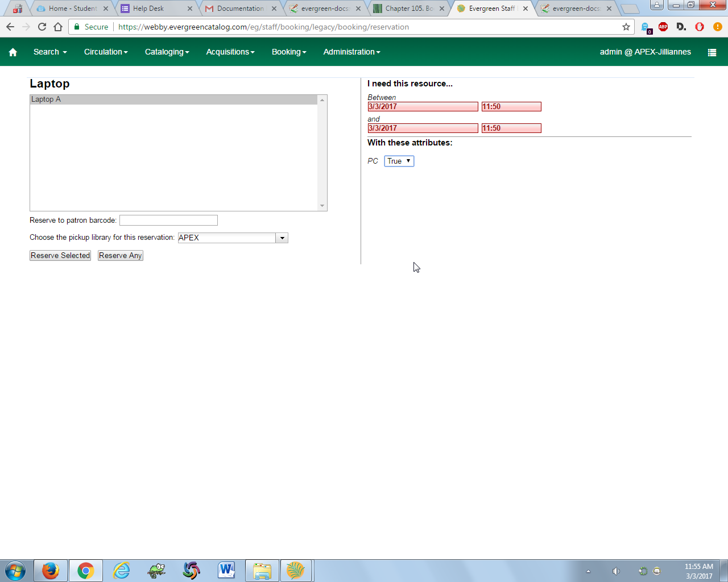Open Internet Explorer from the taskbar

(121, 570)
